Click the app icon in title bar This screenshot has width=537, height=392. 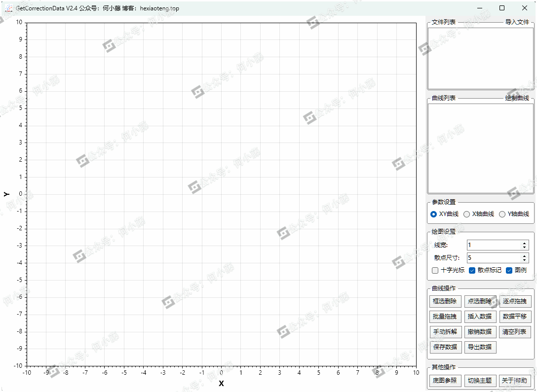point(8,8)
